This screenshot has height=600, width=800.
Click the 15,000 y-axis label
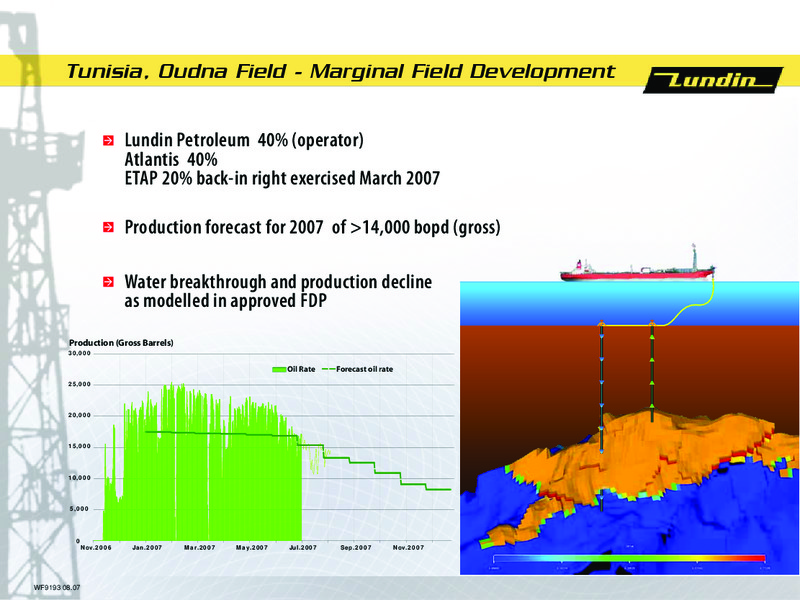80,446
